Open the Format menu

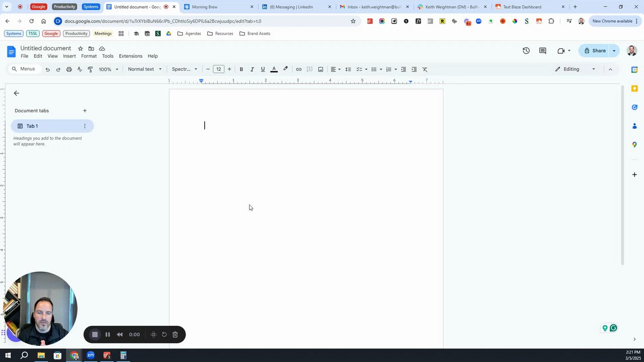tap(89, 56)
